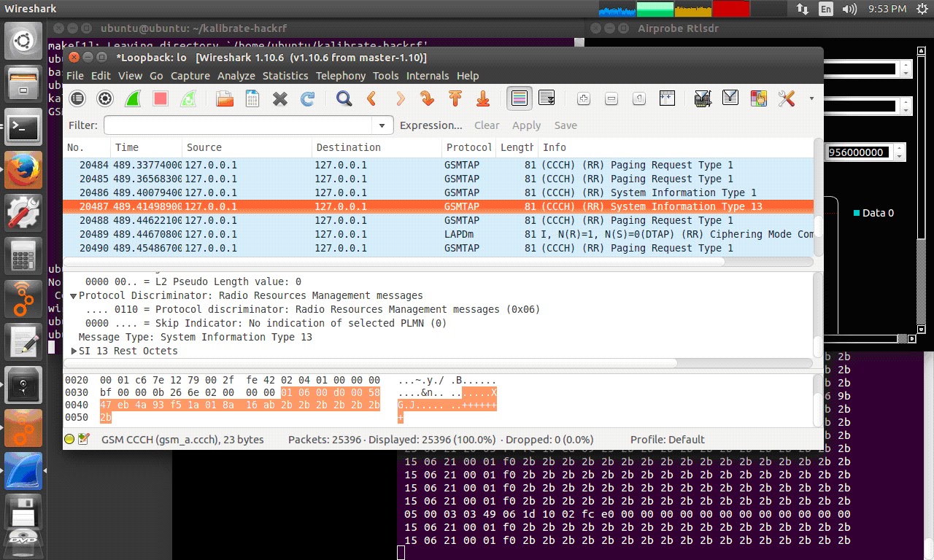The width and height of the screenshot is (934, 560).
Task: Select the Message Type: System Information Type 13 line
Action: pos(195,338)
